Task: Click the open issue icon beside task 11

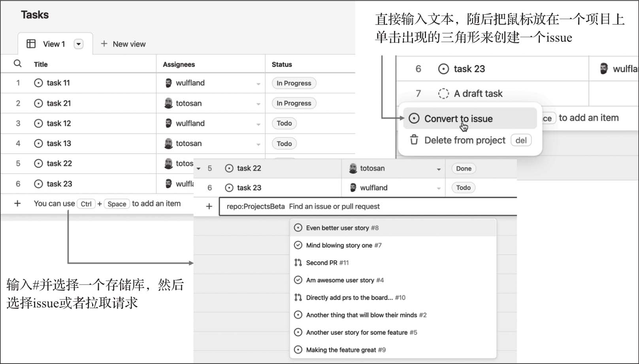Action: tap(38, 83)
